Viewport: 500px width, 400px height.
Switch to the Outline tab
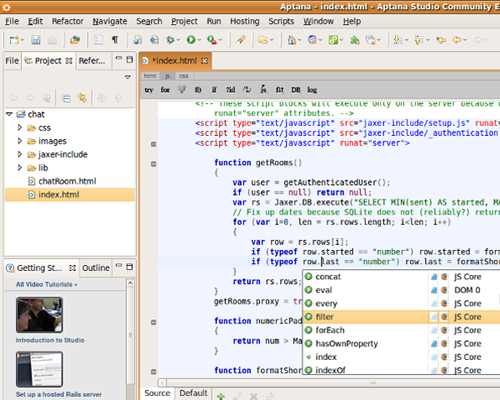(x=96, y=268)
